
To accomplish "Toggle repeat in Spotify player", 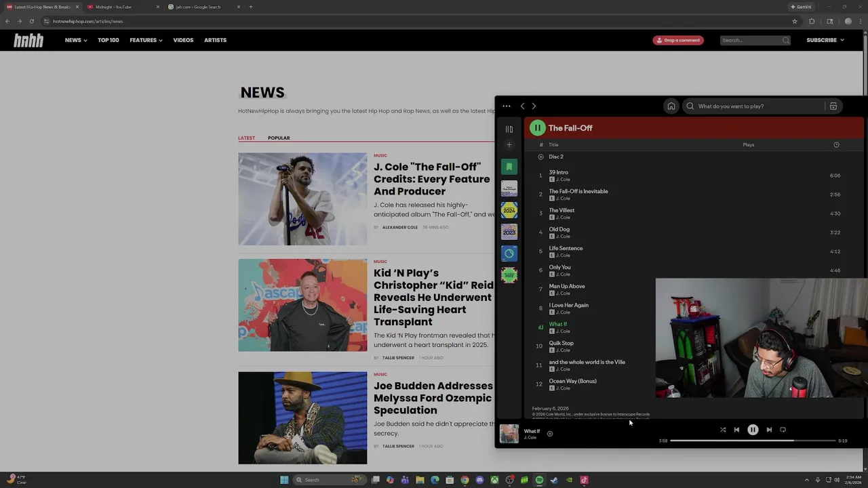I will click(x=783, y=430).
